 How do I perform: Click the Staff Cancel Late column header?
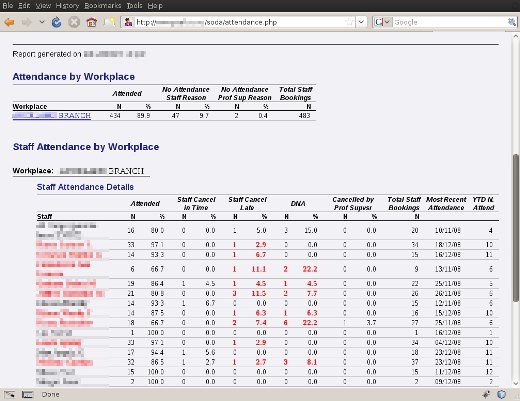247,204
